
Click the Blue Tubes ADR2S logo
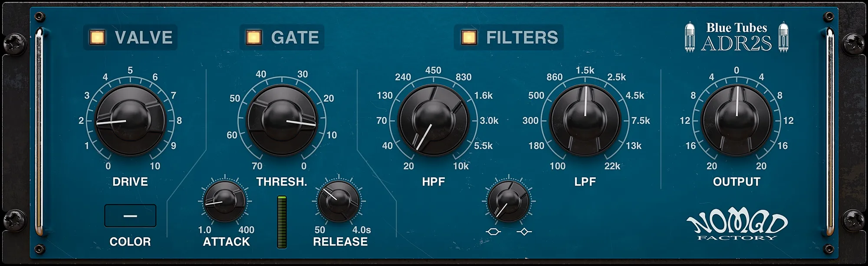pyautogui.click(x=736, y=37)
